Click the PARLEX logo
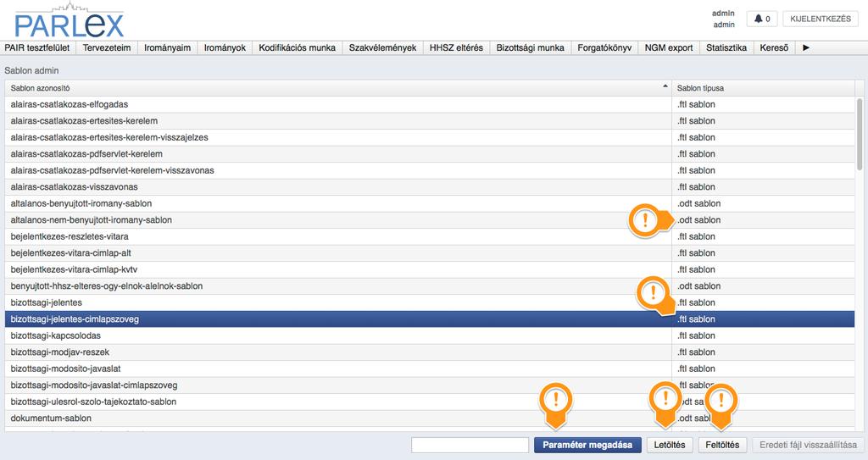 70,21
